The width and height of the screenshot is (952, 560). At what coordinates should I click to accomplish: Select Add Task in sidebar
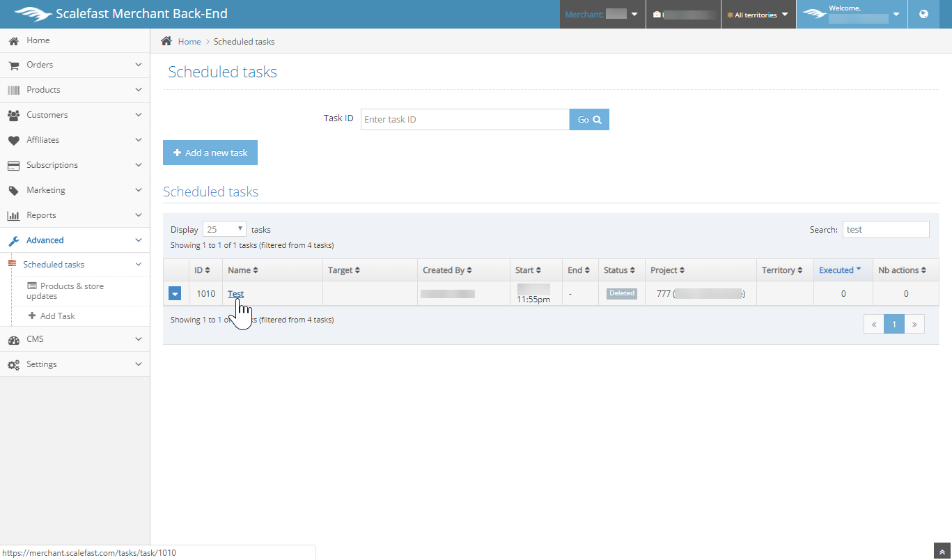(x=57, y=316)
